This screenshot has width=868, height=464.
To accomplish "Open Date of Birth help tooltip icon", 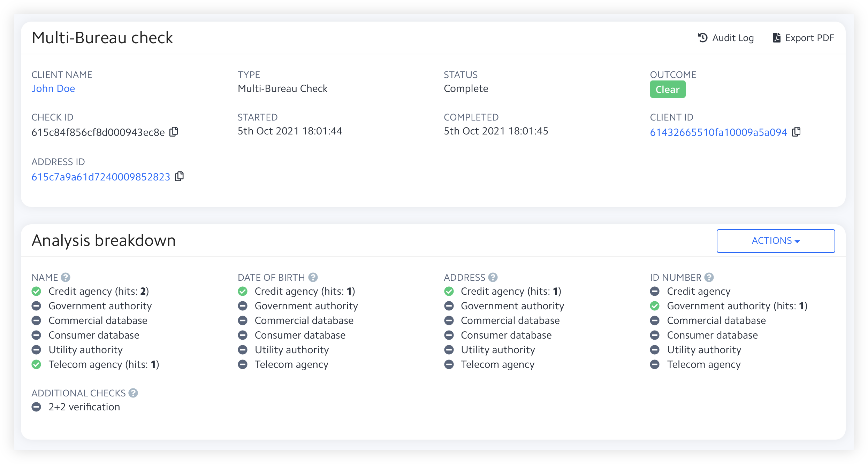I will 313,277.
